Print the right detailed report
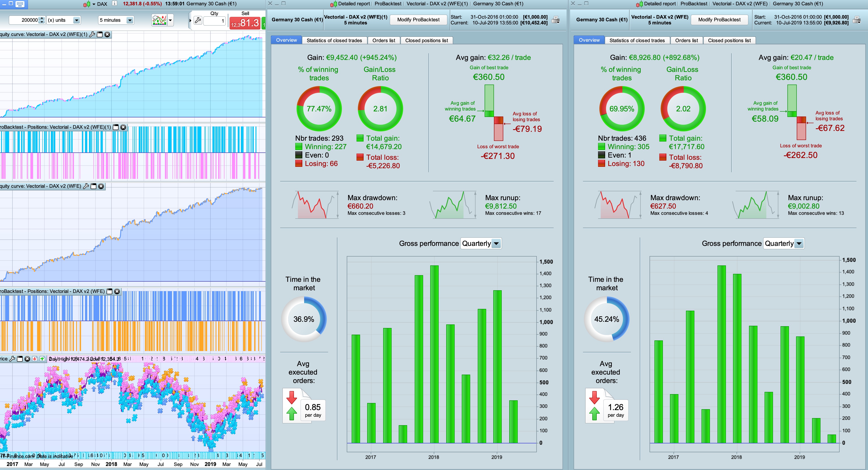The image size is (868, 470). pyautogui.click(x=856, y=20)
